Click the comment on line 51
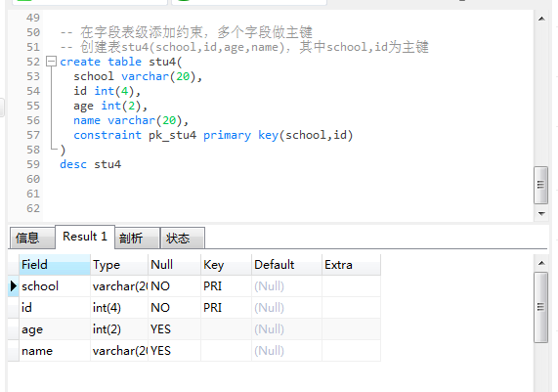This screenshot has width=558, height=392. point(244,47)
